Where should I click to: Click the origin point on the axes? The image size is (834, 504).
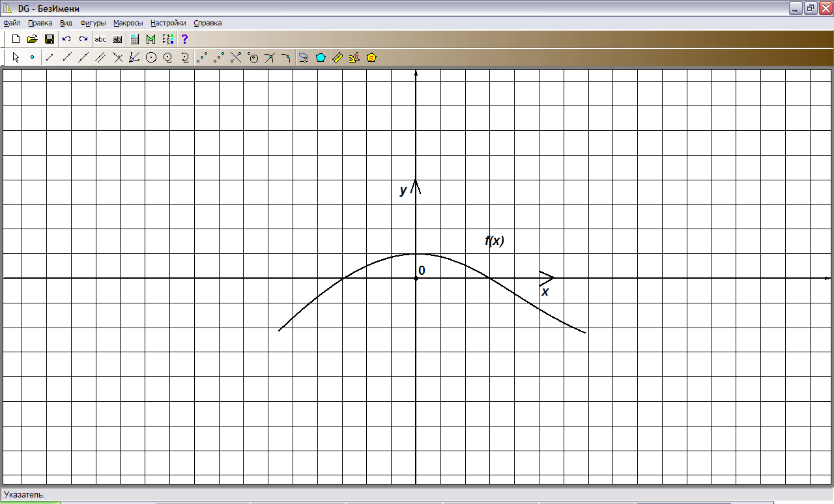click(x=416, y=279)
